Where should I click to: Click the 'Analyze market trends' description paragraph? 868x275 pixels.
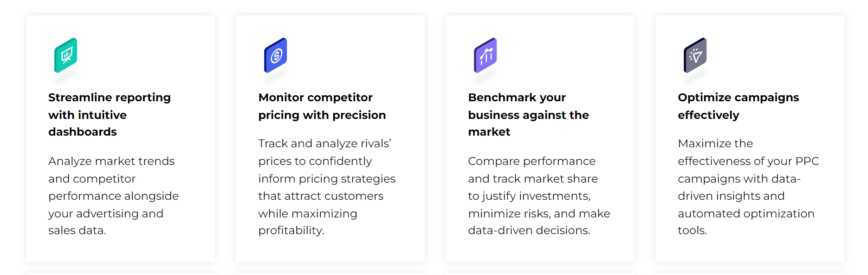[x=113, y=196]
